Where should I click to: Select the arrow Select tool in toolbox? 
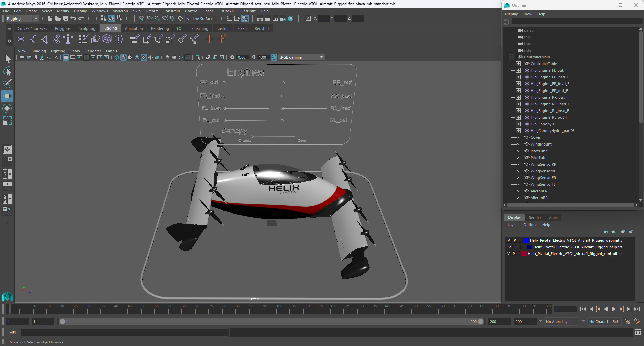coord(7,59)
